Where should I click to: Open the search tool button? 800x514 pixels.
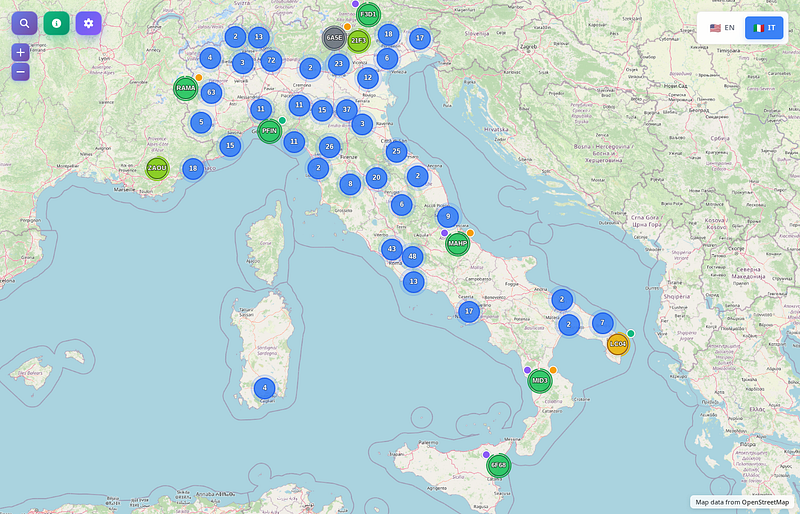tap(24, 23)
